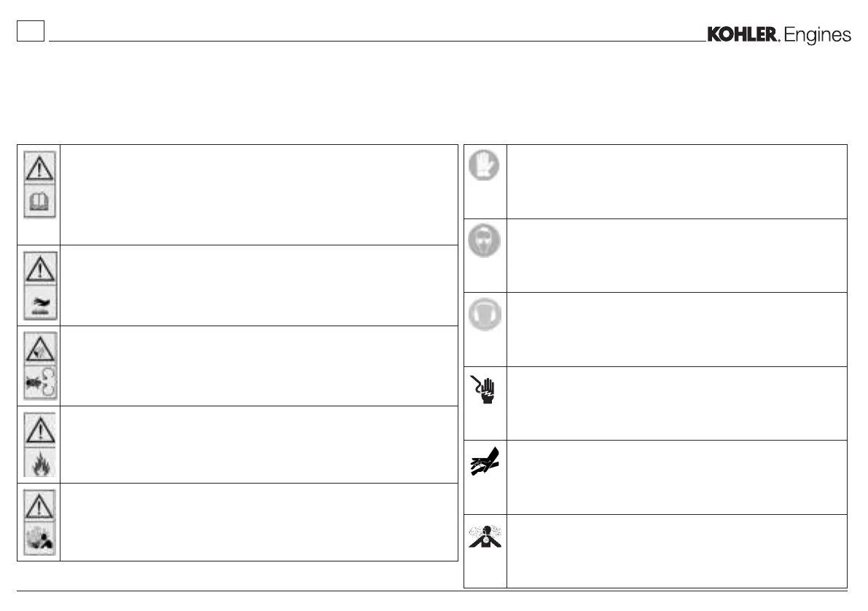Viewport: 868px width, 611px height.
Task: Click the open book manual icon
Action: coord(38,200)
